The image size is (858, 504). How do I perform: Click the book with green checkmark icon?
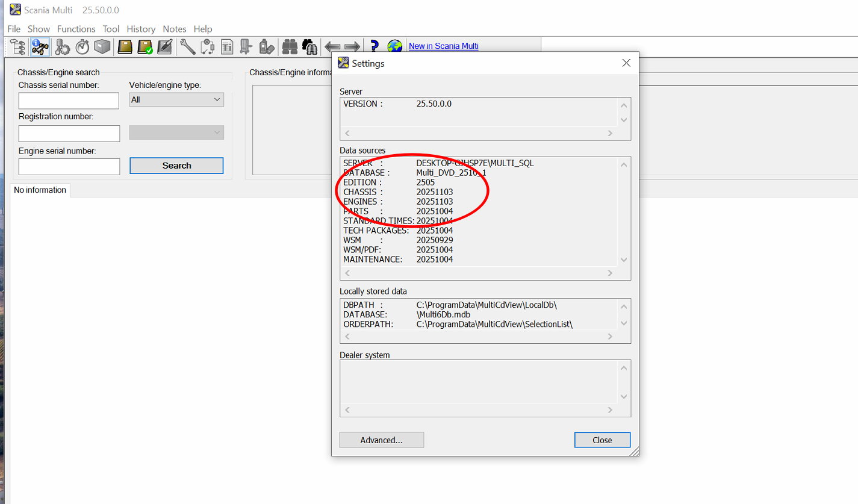(x=145, y=46)
